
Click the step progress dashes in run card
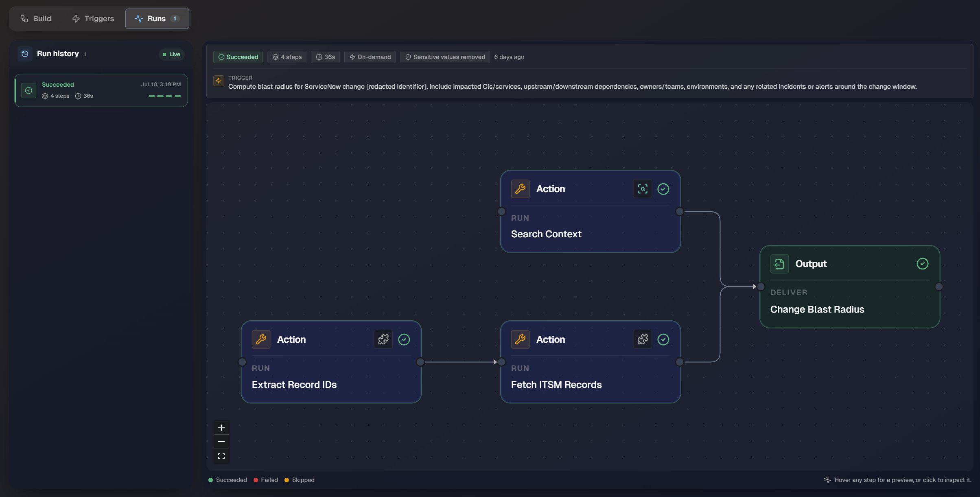click(165, 96)
